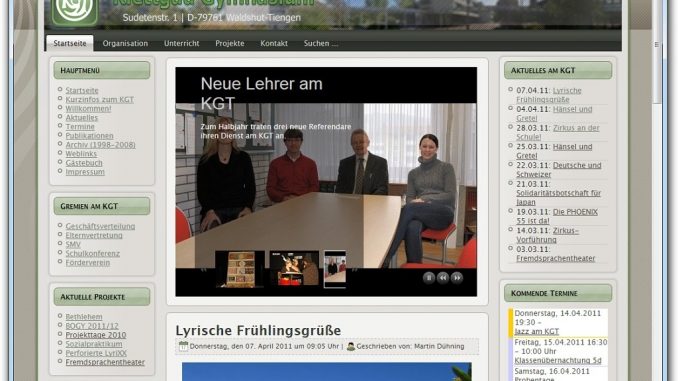Open the Schulkonferenz link
The height and width of the screenshot is (381, 678).
pos(93,253)
